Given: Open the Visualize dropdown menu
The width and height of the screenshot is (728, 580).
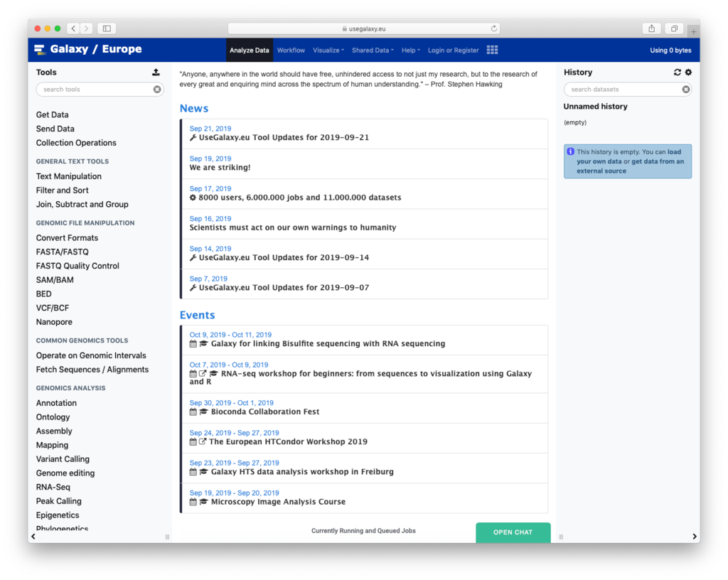Looking at the screenshot, I should 328,50.
